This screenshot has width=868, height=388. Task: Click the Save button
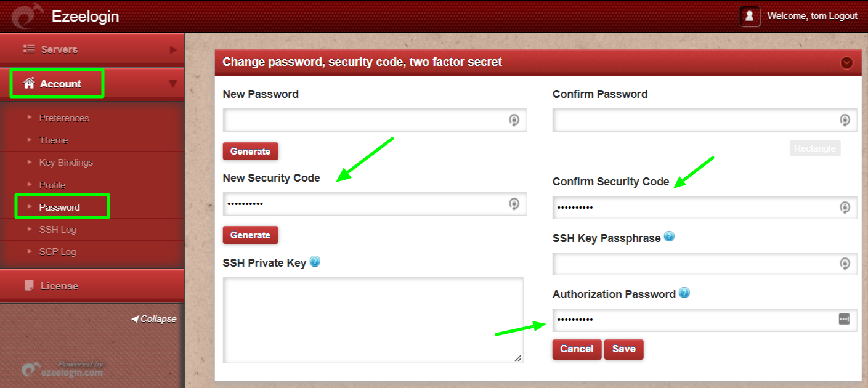(x=623, y=349)
